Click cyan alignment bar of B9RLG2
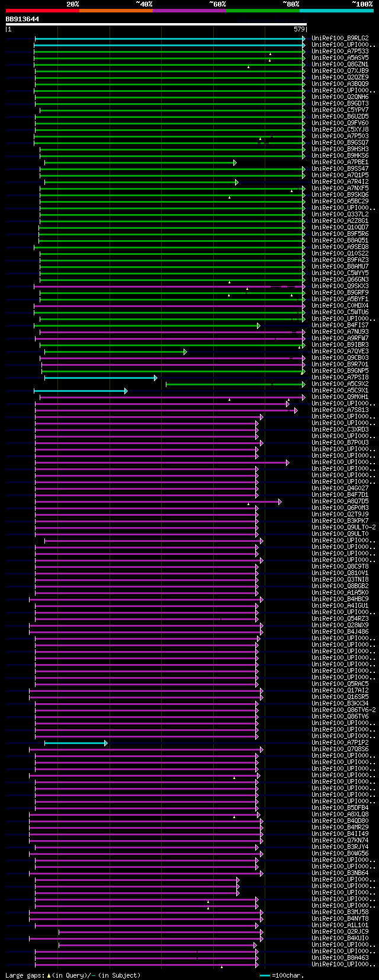The width and height of the screenshot is (379, 980). tap(170, 39)
